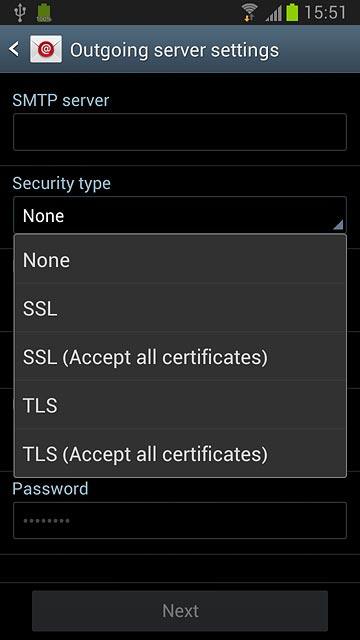The height and width of the screenshot is (640, 360).
Task: Choose the plain SSL option
Action: (180, 308)
